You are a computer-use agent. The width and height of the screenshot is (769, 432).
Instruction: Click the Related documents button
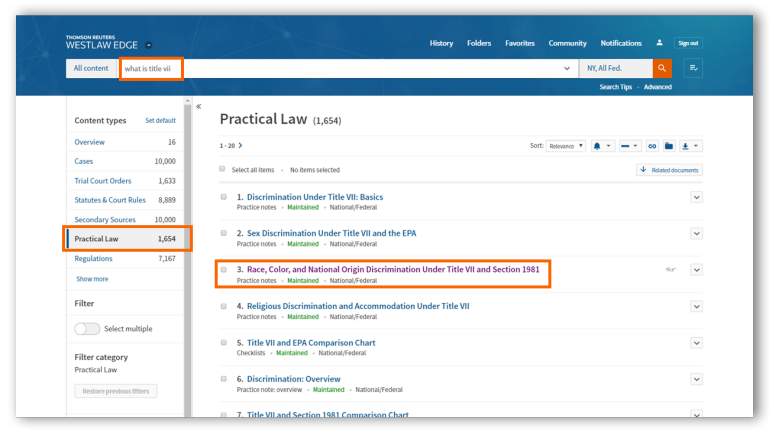tap(669, 170)
